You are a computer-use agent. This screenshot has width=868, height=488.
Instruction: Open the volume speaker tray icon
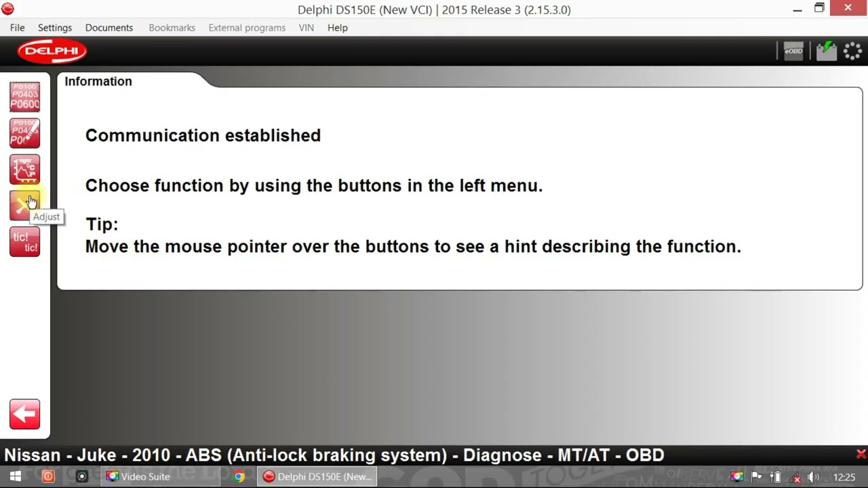[813, 477]
